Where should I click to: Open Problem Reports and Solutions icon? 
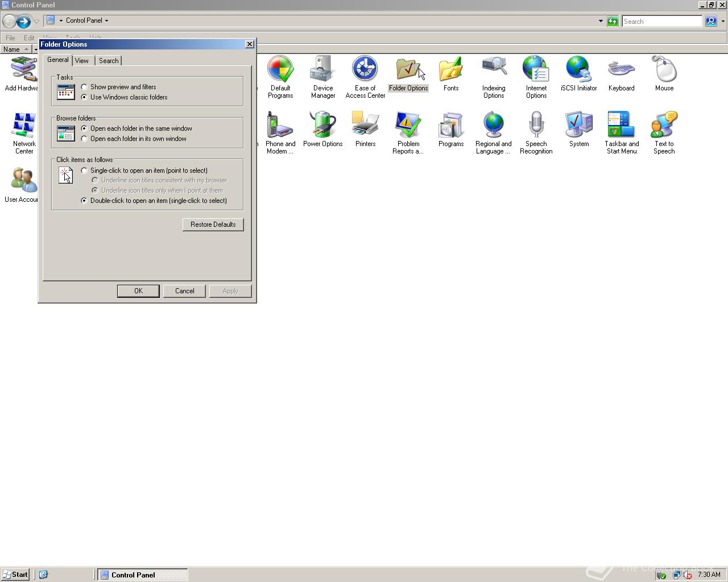[408, 132]
